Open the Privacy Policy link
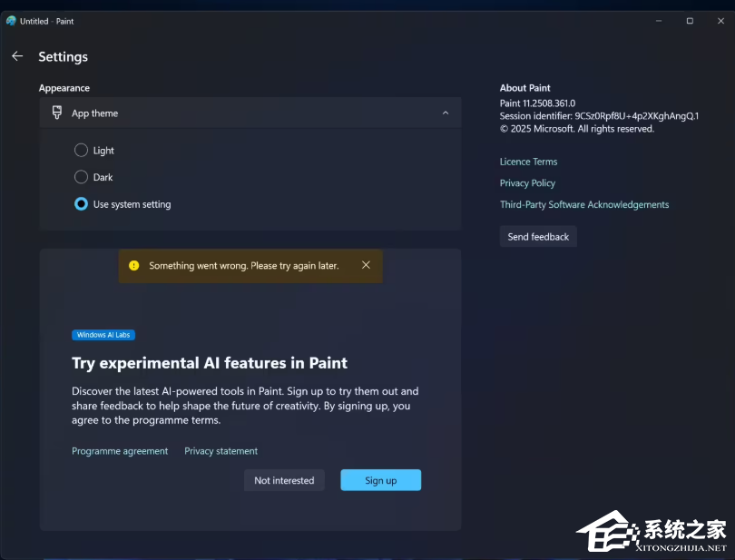 [527, 182]
